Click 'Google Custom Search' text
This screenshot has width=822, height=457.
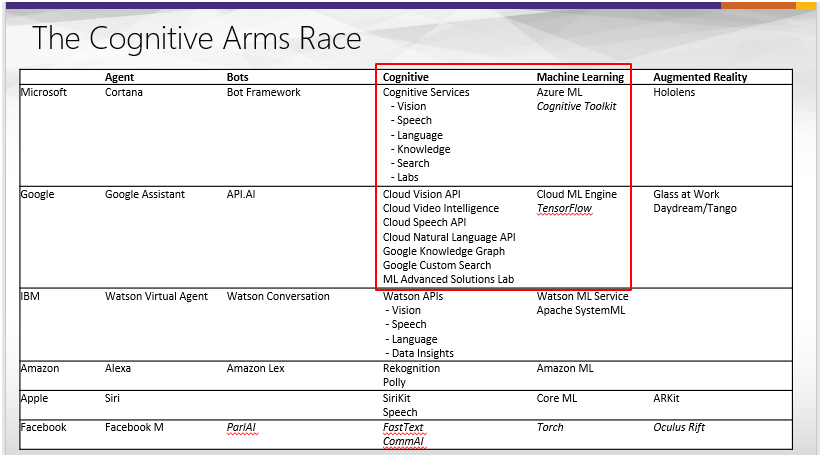[437, 266]
